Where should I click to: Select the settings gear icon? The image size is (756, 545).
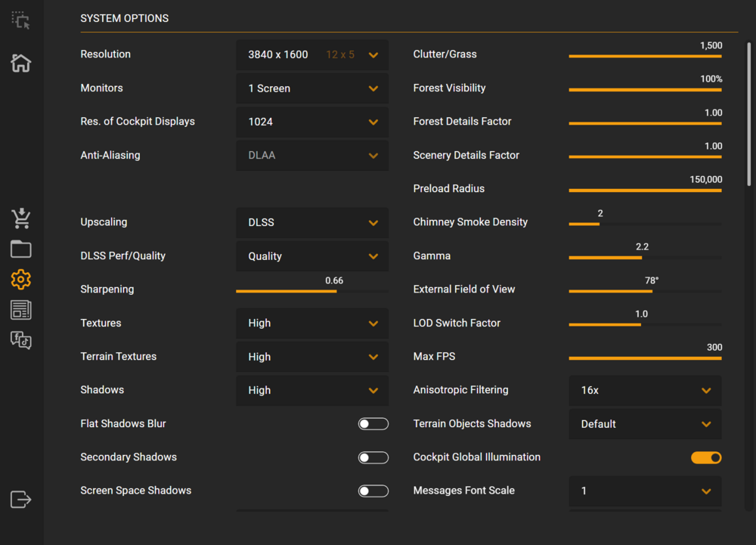coord(20,280)
